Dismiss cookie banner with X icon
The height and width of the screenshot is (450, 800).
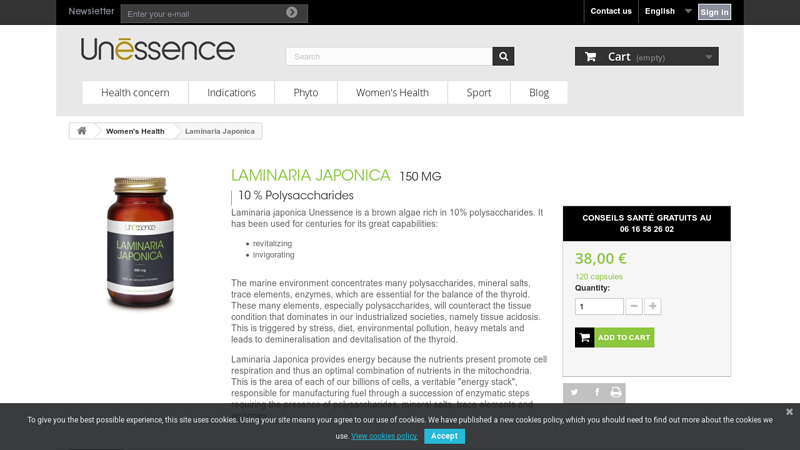pyautogui.click(x=789, y=411)
